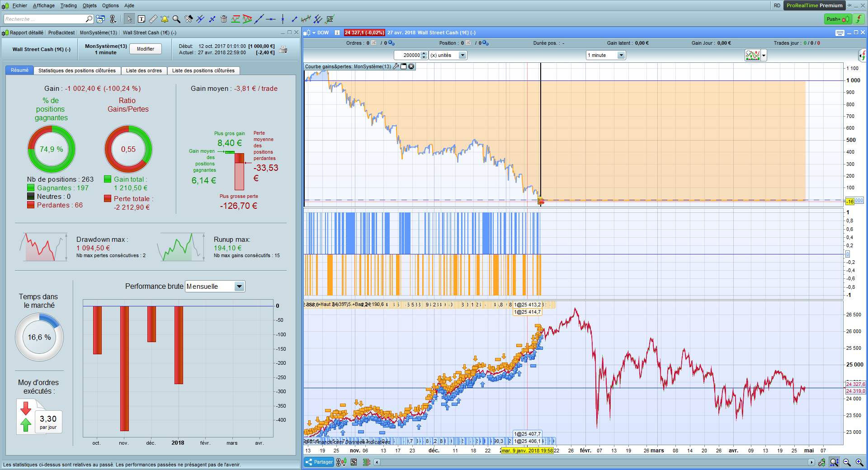Click the date marker mar. 9 janv. 2018
The width and height of the screenshot is (868, 470).
click(x=527, y=451)
